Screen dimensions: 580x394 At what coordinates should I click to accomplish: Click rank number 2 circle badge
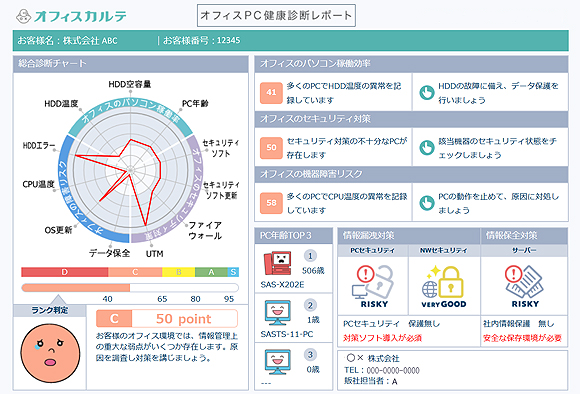[310, 305]
